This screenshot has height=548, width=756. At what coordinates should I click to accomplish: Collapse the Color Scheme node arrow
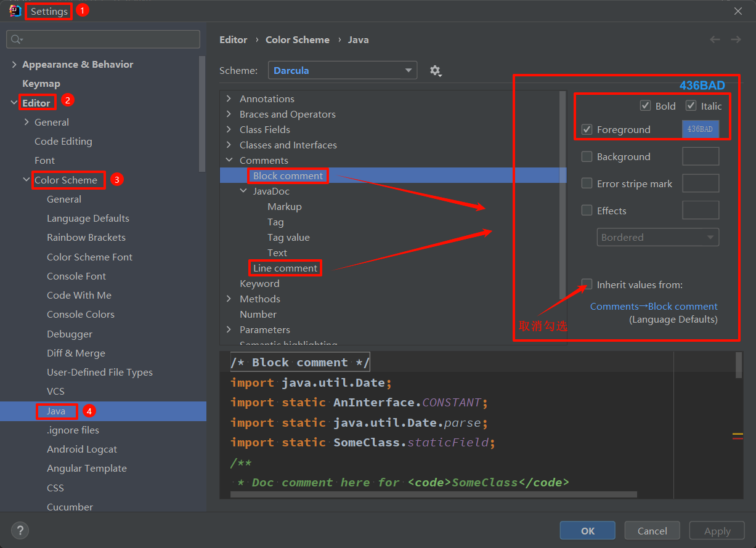tap(26, 180)
